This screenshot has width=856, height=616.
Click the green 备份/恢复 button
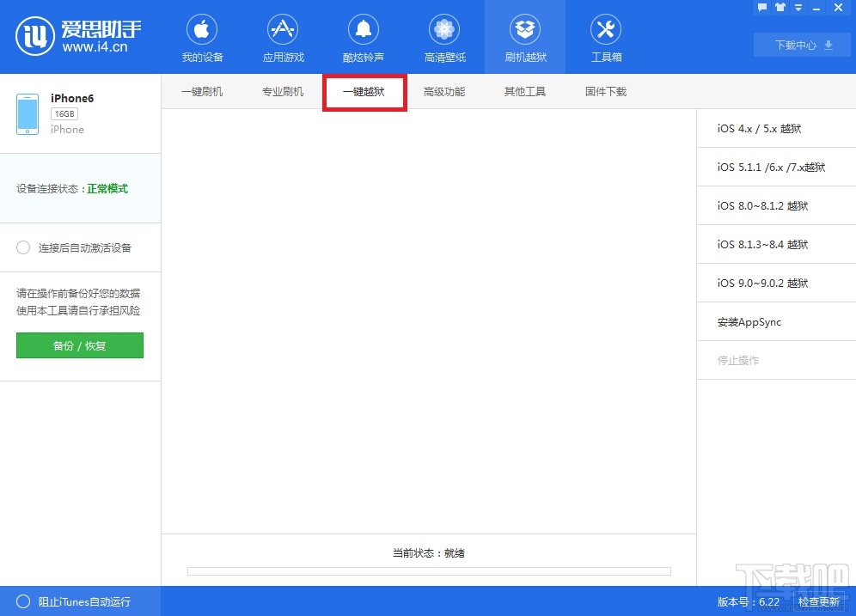pos(79,345)
